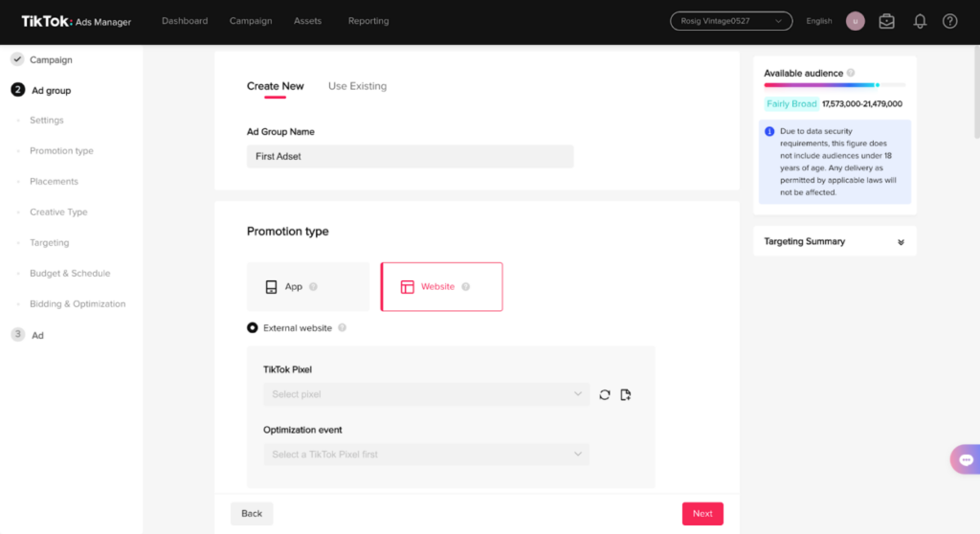The height and width of the screenshot is (534, 980).
Task: Click the info icon beside Available audience
Action: [x=851, y=74]
